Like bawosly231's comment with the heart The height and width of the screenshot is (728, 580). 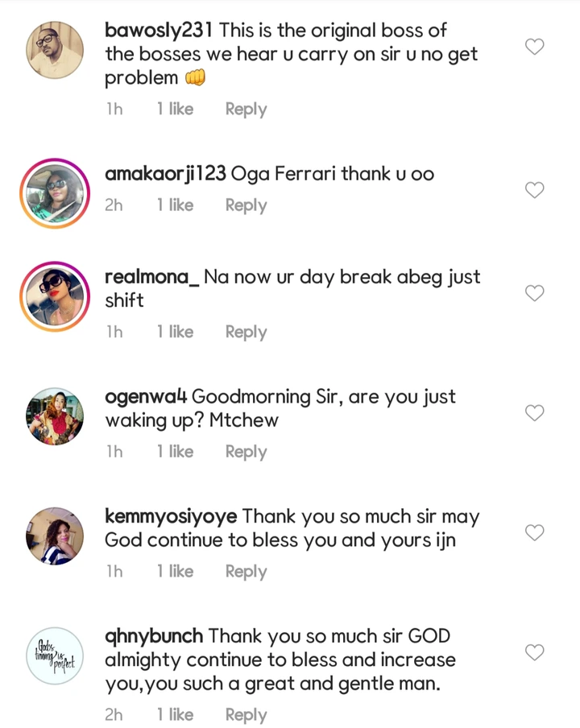tap(535, 48)
